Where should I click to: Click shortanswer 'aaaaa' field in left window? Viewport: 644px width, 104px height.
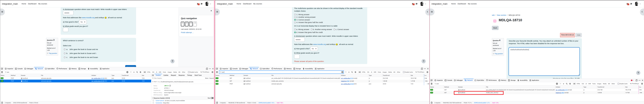[68, 13]
